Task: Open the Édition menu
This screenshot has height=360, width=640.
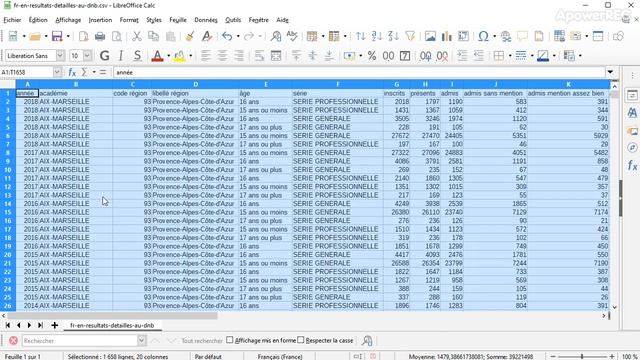Action: point(38,20)
